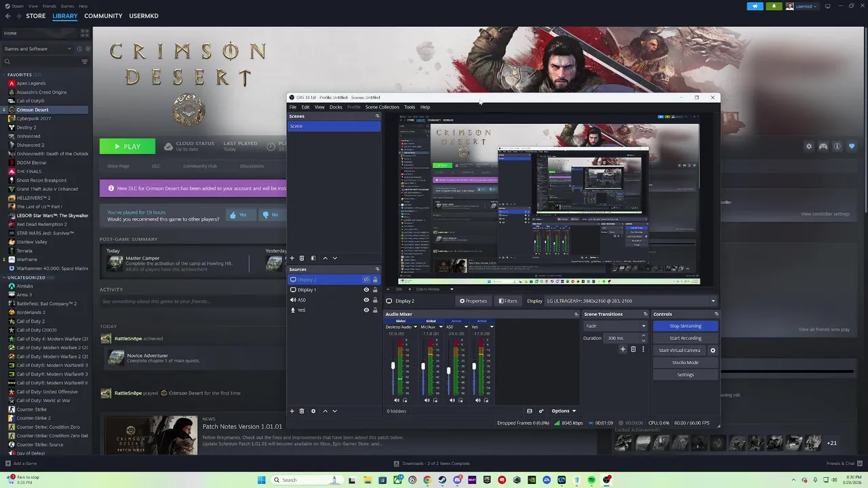868x488 pixels.
Task: Enable Studio Mode button
Action: pos(685,363)
